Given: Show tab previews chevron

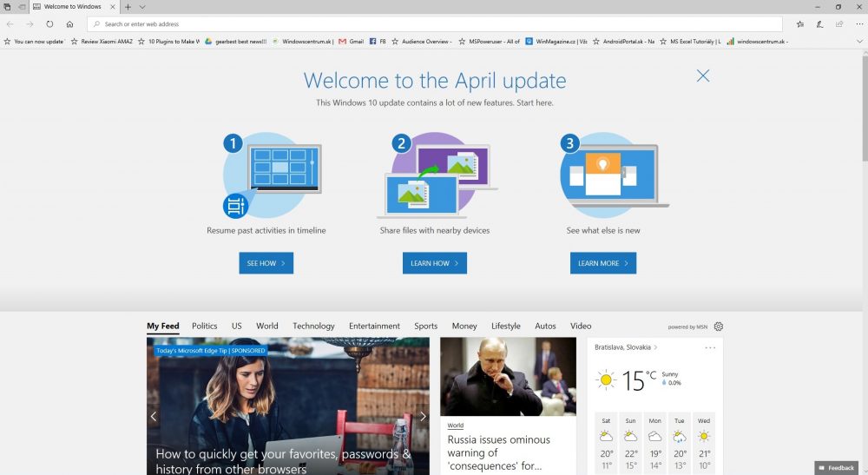Looking at the screenshot, I should [142, 7].
